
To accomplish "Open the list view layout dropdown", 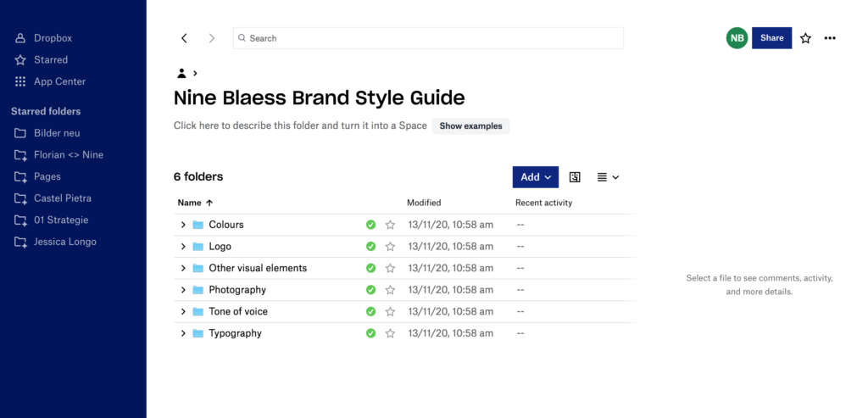I will coord(608,177).
